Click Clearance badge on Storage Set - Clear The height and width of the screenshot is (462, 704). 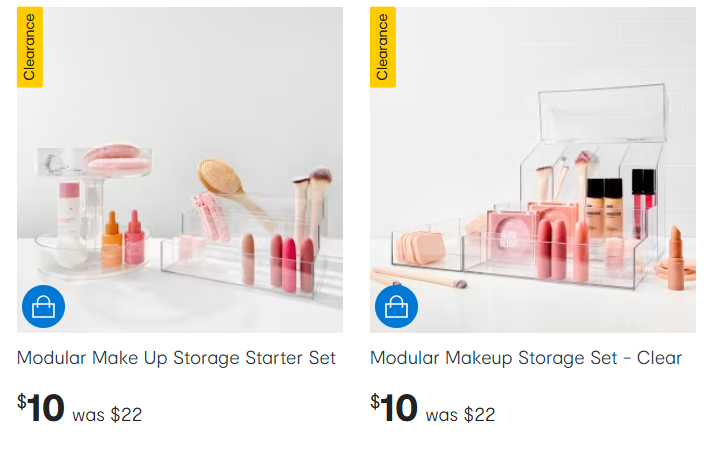tap(383, 47)
